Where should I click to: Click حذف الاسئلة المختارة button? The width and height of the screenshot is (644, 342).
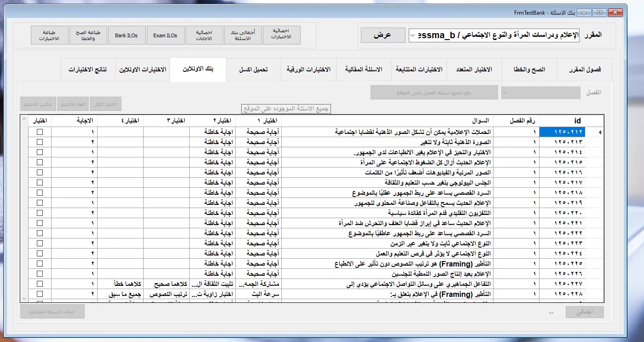click(x=52, y=312)
